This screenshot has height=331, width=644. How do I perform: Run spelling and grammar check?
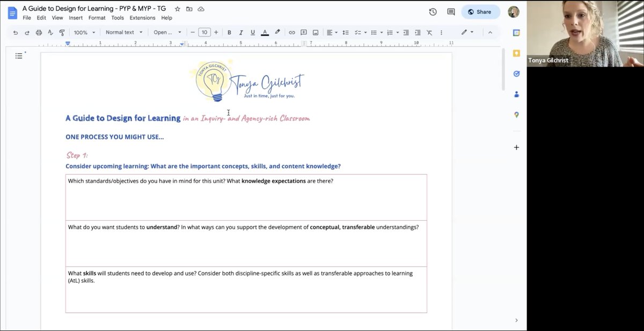point(50,32)
